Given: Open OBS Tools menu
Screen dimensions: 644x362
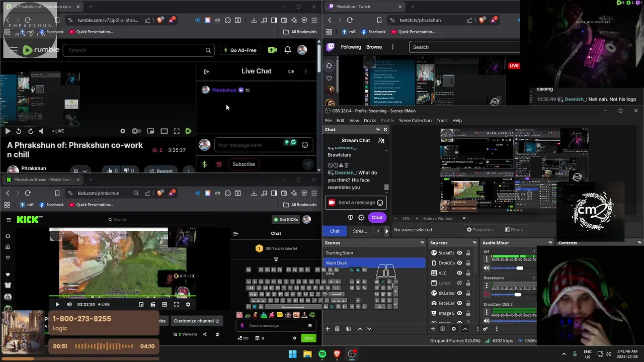Looking at the screenshot, I should (442, 121).
